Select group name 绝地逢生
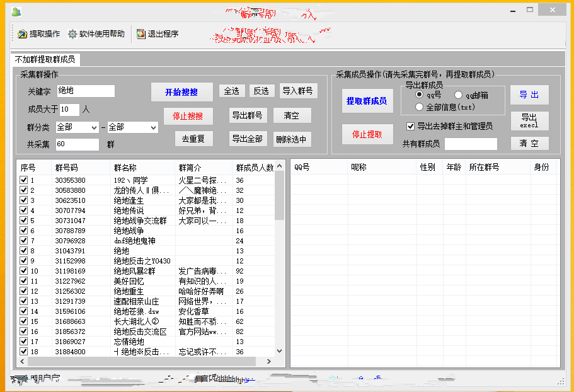 [129, 200]
